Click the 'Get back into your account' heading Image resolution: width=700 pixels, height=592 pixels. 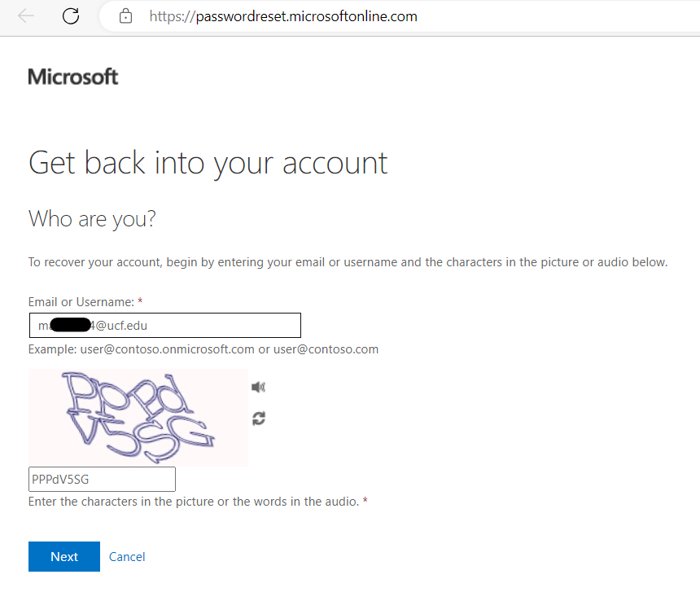208,164
